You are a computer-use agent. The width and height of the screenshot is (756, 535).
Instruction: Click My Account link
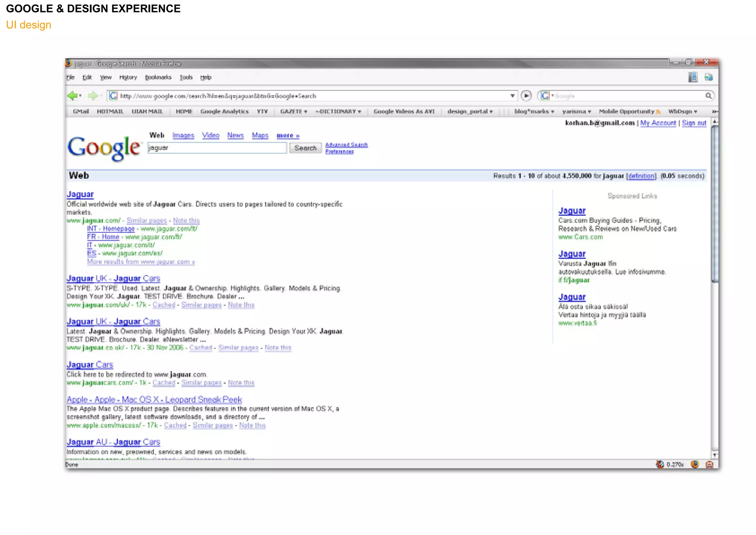point(658,123)
